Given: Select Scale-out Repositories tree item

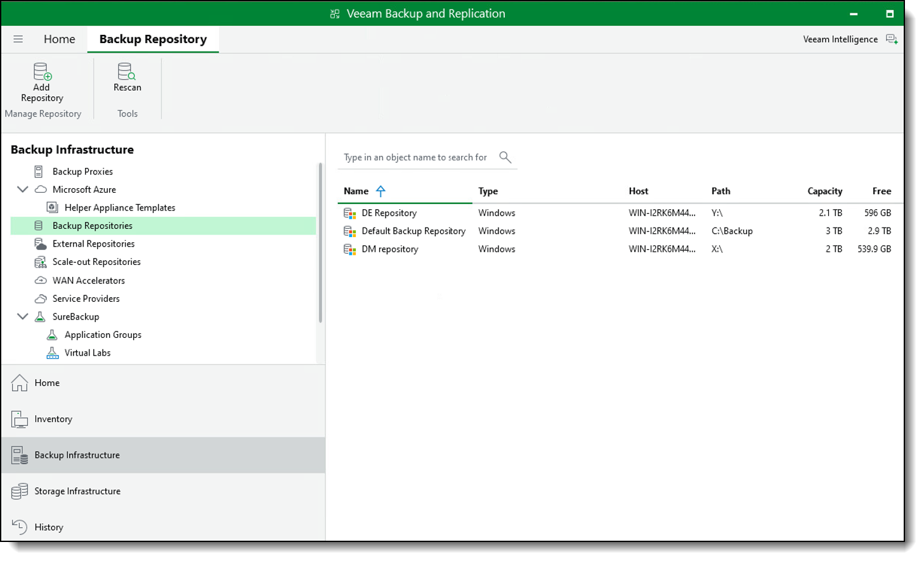Looking at the screenshot, I should [x=96, y=262].
